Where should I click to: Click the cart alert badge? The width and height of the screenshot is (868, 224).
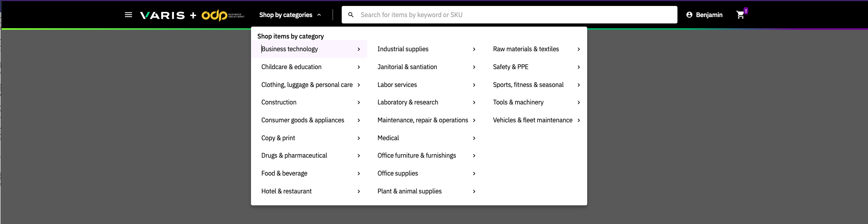coord(746,11)
